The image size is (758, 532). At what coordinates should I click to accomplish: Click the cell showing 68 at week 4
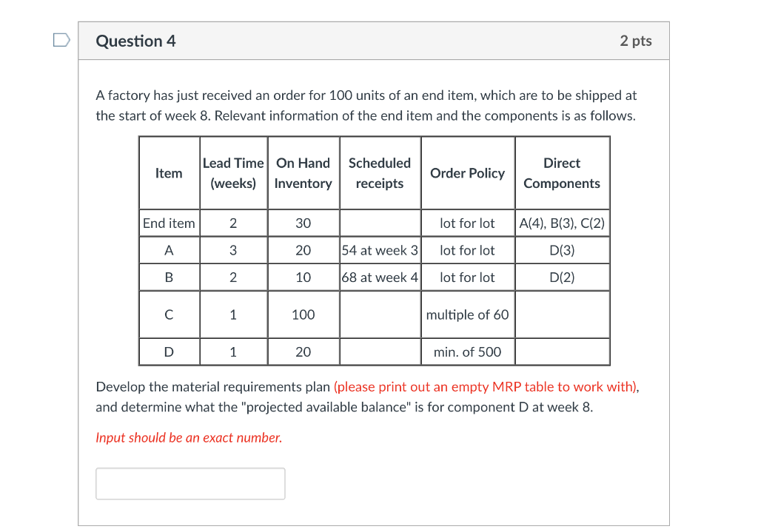pyautogui.click(x=380, y=277)
